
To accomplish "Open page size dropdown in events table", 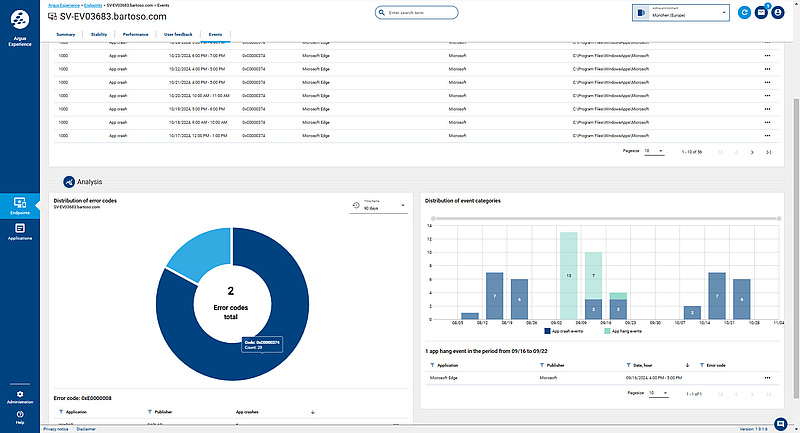I will tap(653, 151).
